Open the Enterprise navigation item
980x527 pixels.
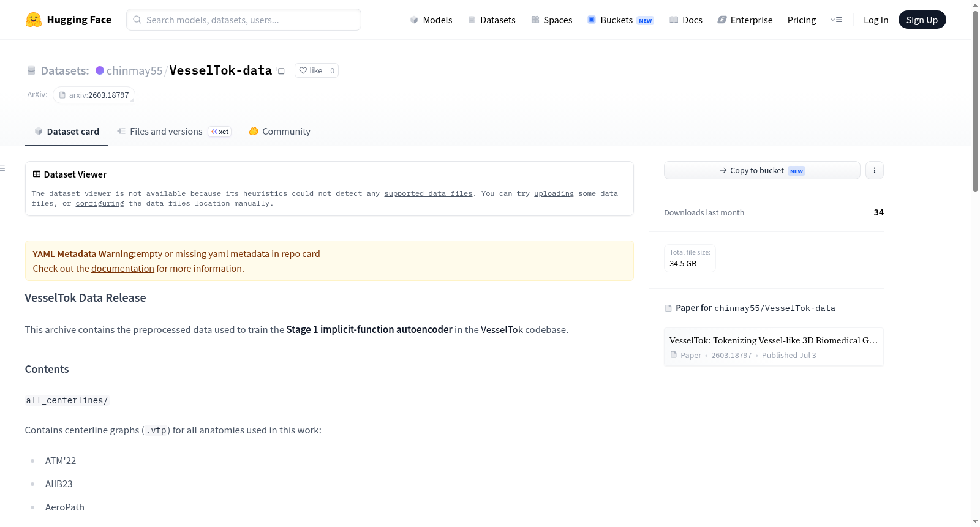click(745, 20)
